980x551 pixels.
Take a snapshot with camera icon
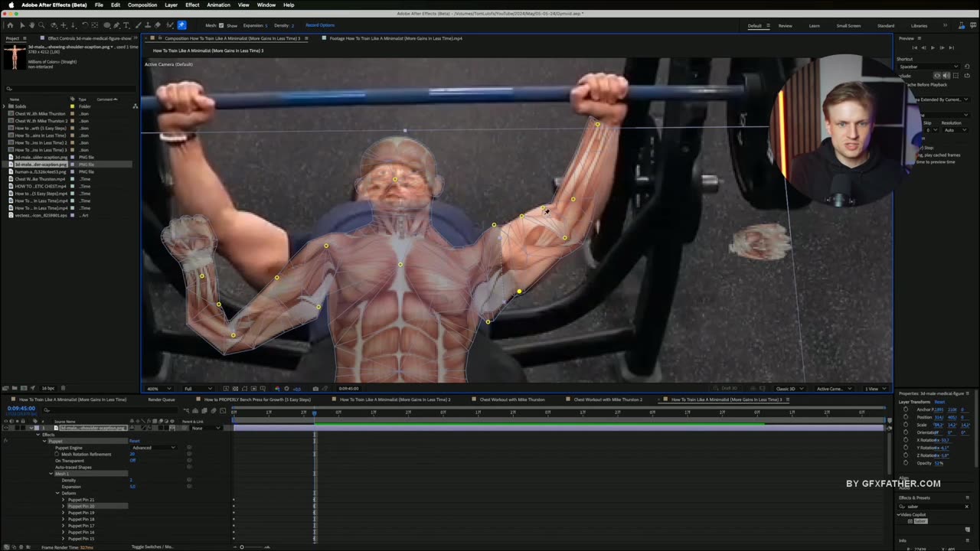point(315,389)
